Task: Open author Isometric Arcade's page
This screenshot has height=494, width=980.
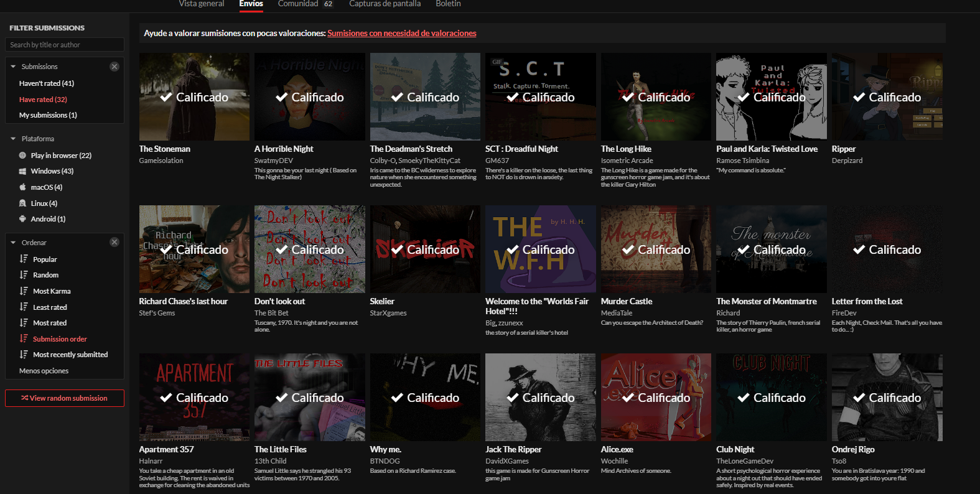Action: [x=627, y=161]
